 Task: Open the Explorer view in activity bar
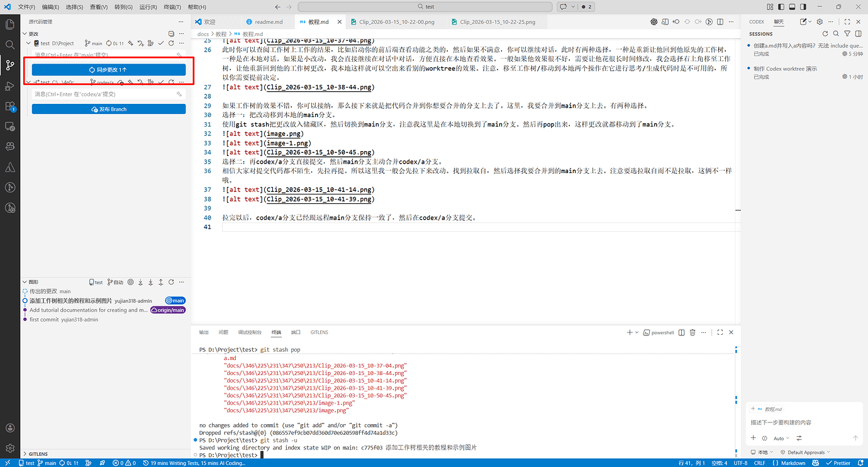(x=9, y=25)
